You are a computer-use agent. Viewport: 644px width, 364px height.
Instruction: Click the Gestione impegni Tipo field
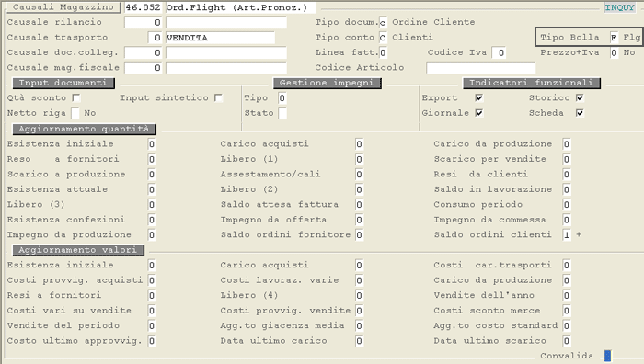(x=282, y=98)
